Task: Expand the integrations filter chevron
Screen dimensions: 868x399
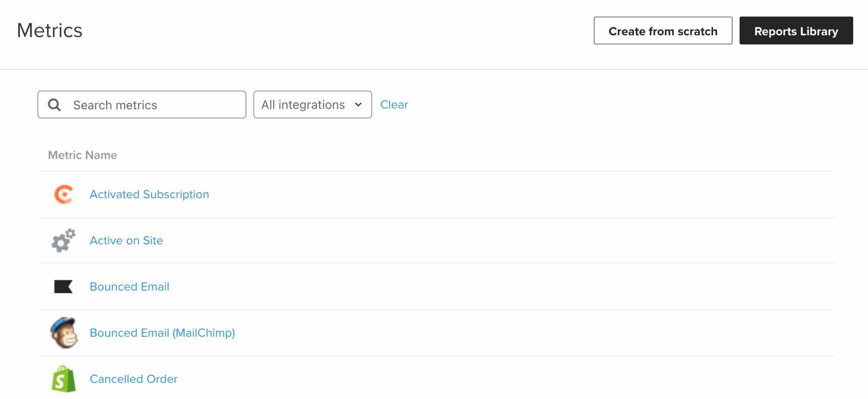Action: click(x=358, y=105)
